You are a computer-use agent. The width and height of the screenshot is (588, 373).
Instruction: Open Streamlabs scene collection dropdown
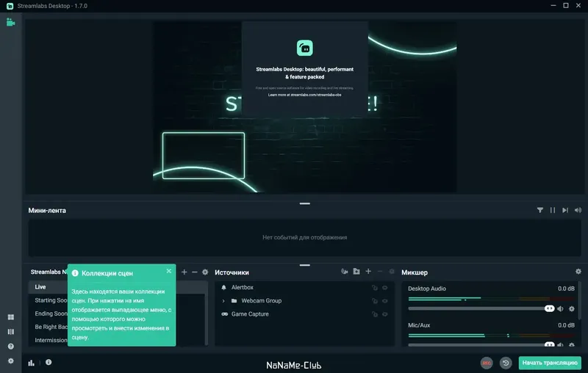pos(49,272)
